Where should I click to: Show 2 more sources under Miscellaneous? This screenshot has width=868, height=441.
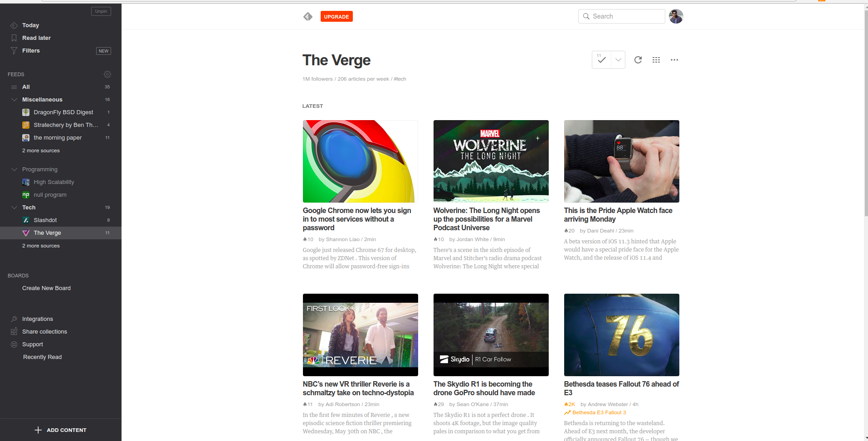41,150
